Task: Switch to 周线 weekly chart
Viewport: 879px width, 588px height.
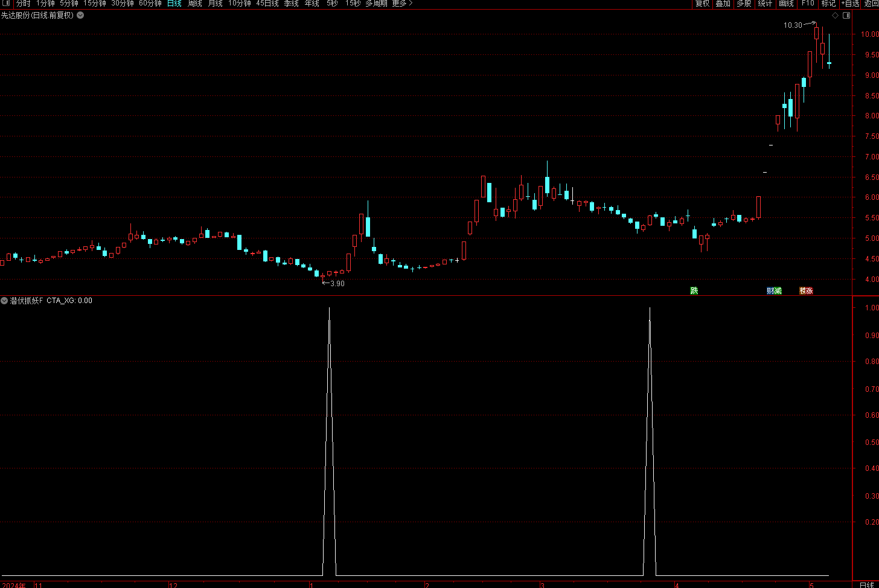Action: (195, 4)
